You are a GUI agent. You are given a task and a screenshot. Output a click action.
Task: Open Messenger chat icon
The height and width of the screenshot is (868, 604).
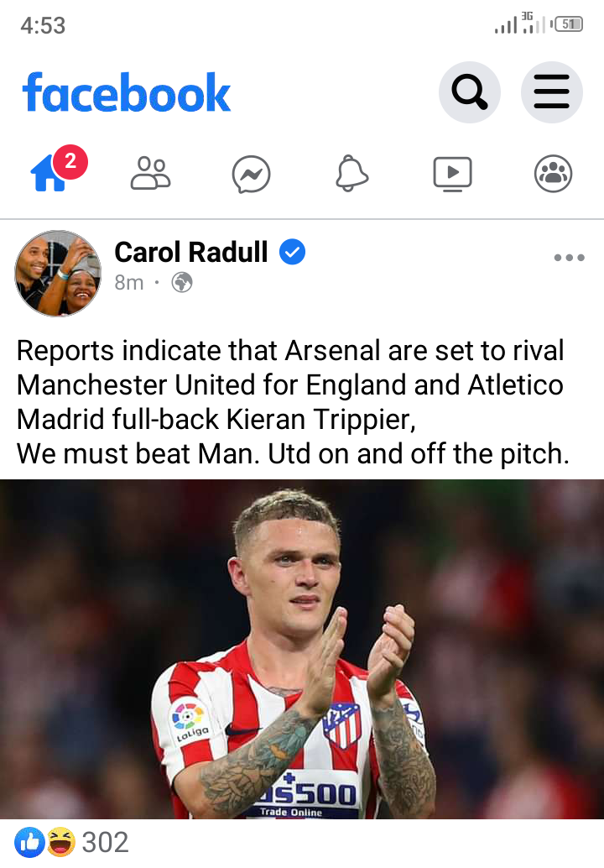click(x=251, y=175)
